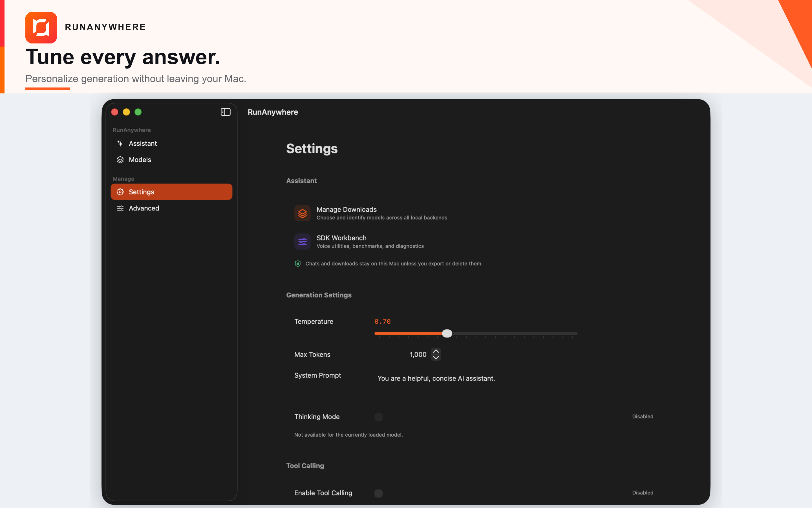812x508 pixels.
Task: Click the Generation Settings section heading
Action: click(x=319, y=295)
